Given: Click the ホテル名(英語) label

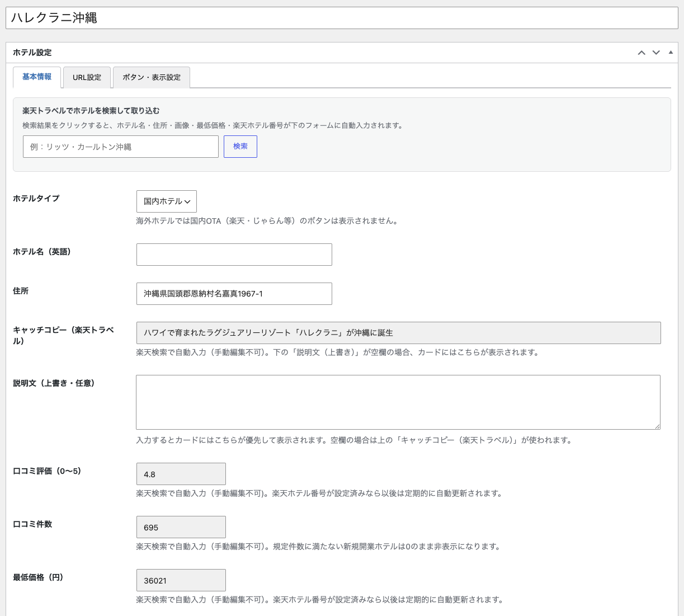Looking at the screenshot, I should click(43, 252).
